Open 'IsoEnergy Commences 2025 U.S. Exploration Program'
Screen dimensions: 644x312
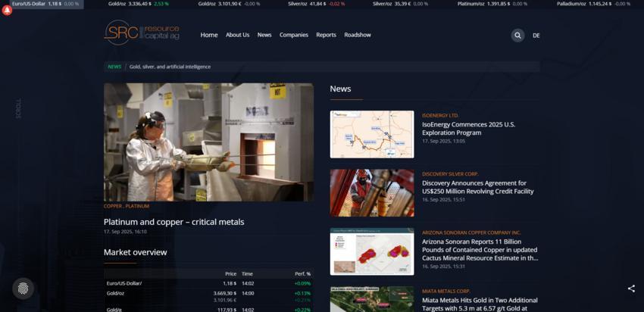tap(469, 129)
